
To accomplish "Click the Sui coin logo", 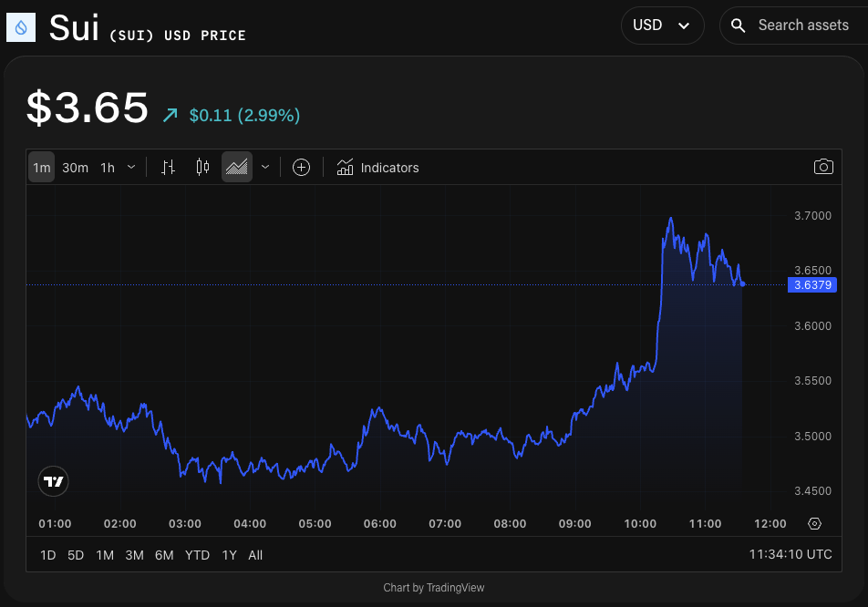I will 21,26.
